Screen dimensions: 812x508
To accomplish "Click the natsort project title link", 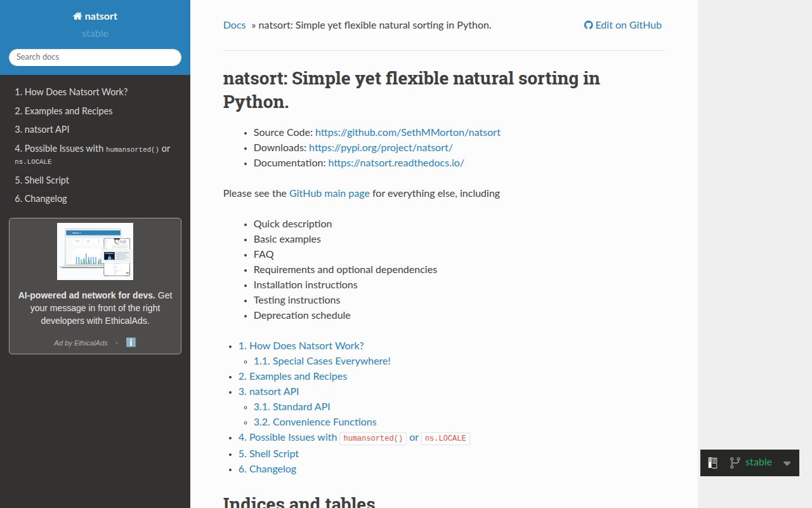I will click(95, 17).
